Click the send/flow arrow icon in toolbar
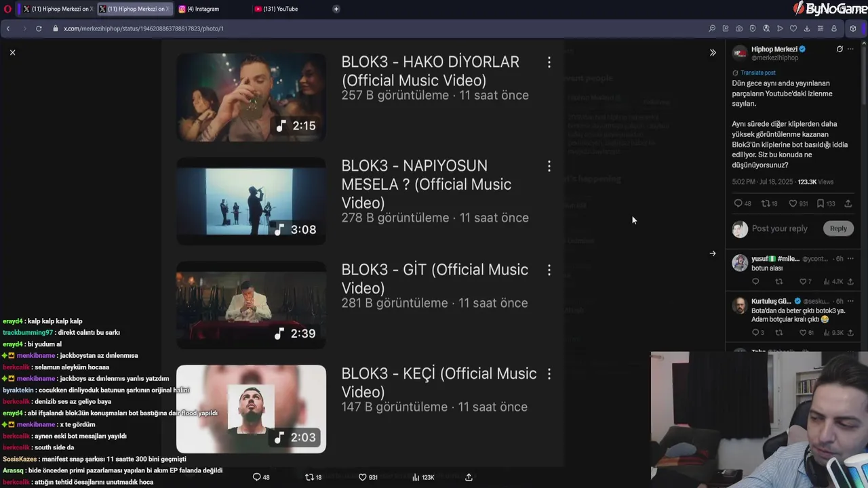868x488 pixels. click(x=780, y=28)
